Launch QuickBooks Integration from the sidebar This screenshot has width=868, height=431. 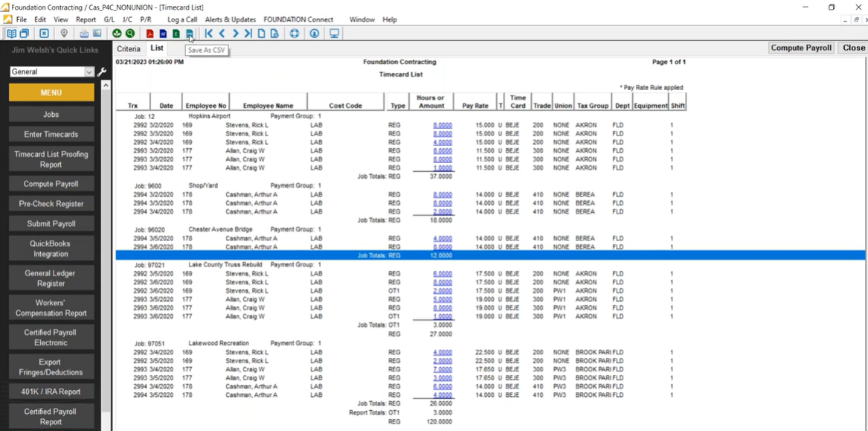pos(51,247)
